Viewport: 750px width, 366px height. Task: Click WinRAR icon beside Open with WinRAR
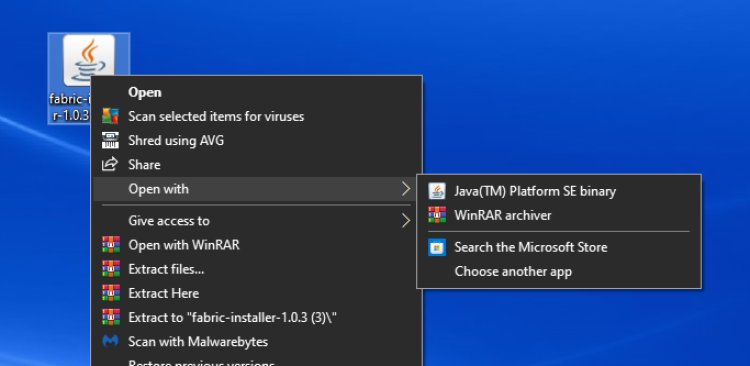pyautogui.click(x=111, y=245)
